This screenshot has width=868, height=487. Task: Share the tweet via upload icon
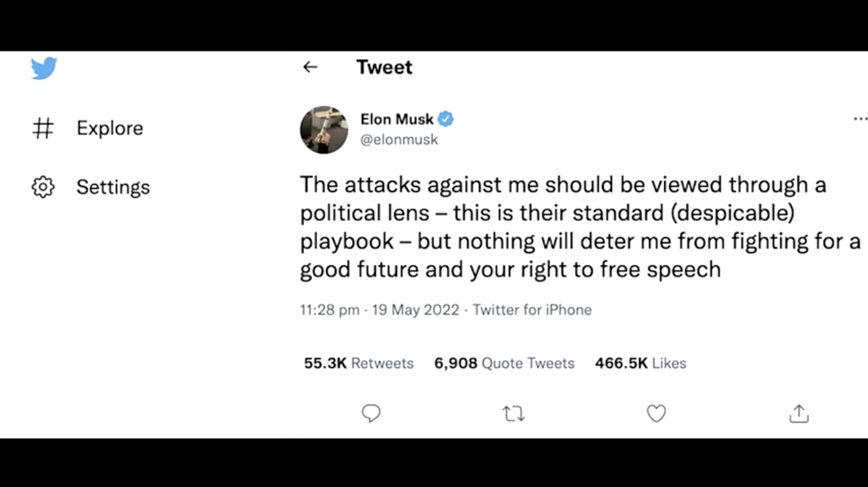click(799, 414)
